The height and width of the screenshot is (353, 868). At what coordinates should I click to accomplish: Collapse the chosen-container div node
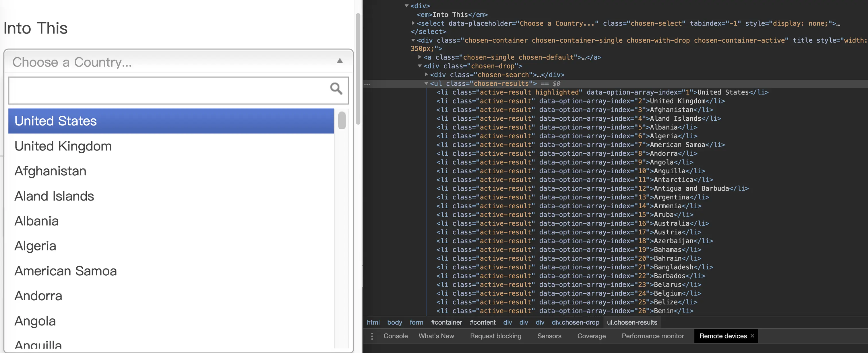point(413,40)
